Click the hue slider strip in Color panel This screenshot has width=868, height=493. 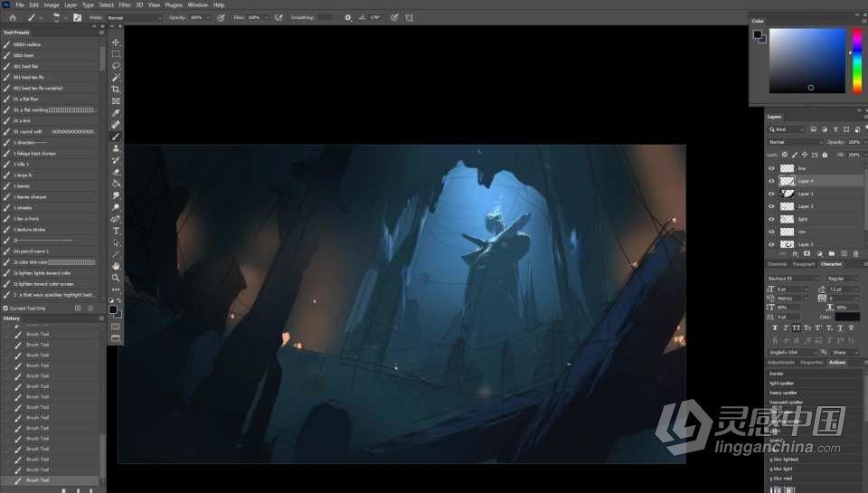tap(856, 61)
